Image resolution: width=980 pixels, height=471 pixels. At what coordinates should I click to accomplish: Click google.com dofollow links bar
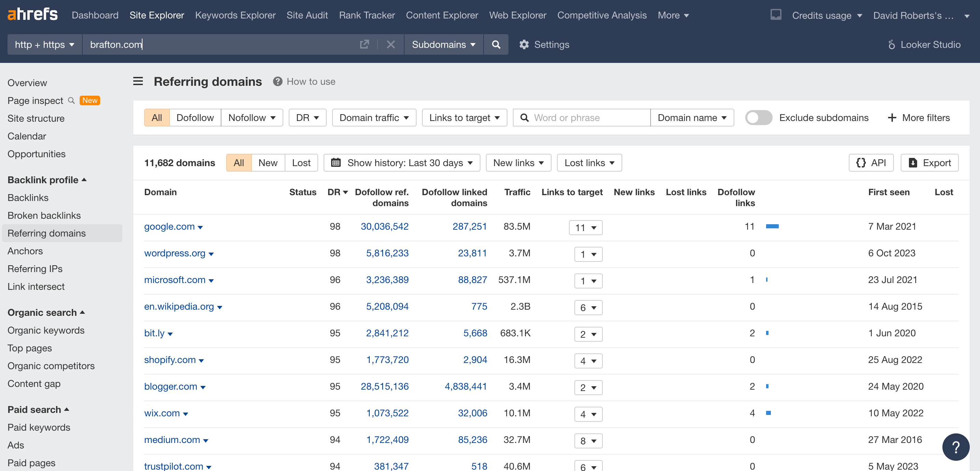[772, 226]
